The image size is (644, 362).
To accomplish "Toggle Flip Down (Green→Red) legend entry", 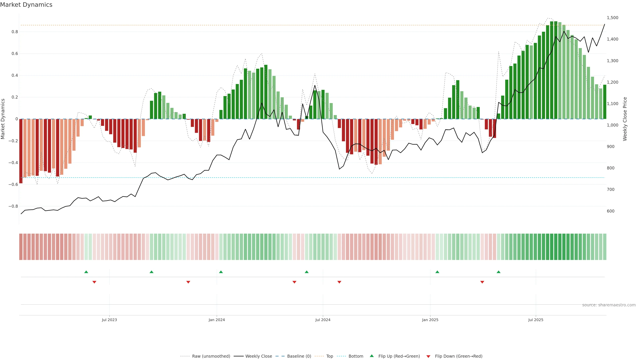I will pyautogui.click(x=459, y=356).
